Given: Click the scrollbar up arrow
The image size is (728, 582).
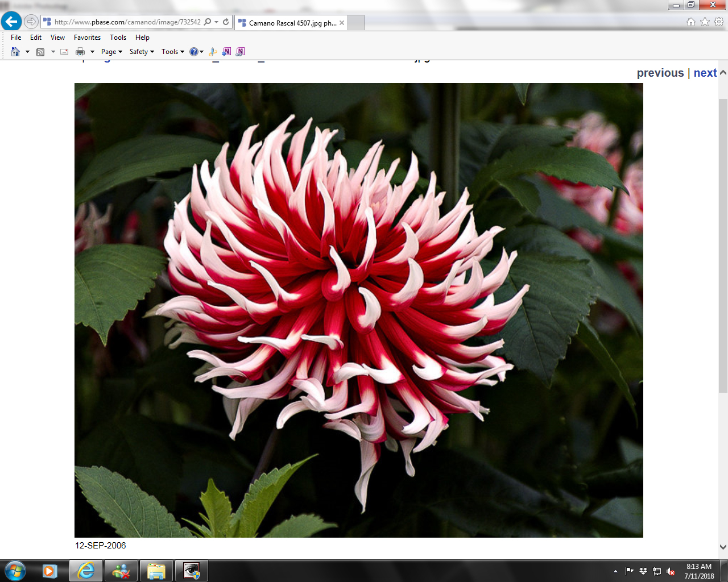Looking at the screenshot, I should [x=723, y=73].
